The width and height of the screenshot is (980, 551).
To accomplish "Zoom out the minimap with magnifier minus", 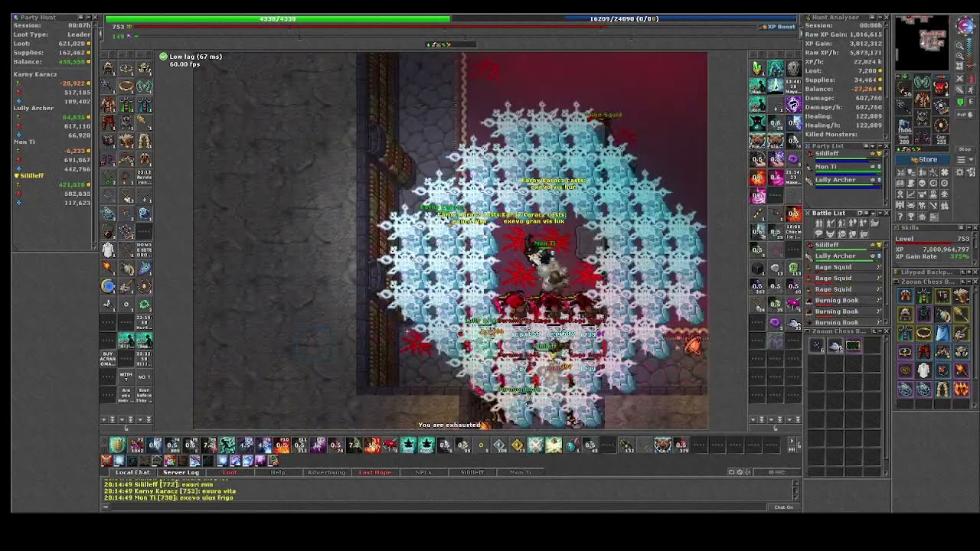I will [x=960, y=45].
